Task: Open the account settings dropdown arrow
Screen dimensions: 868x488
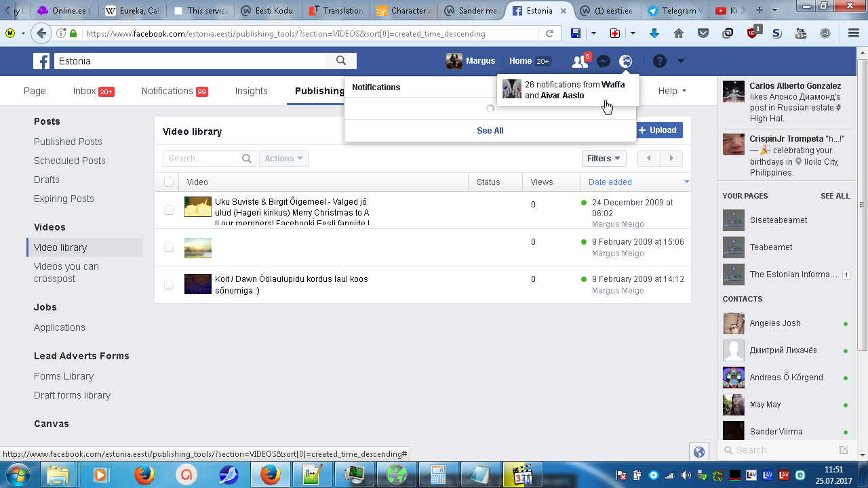Action: [681, 61]
